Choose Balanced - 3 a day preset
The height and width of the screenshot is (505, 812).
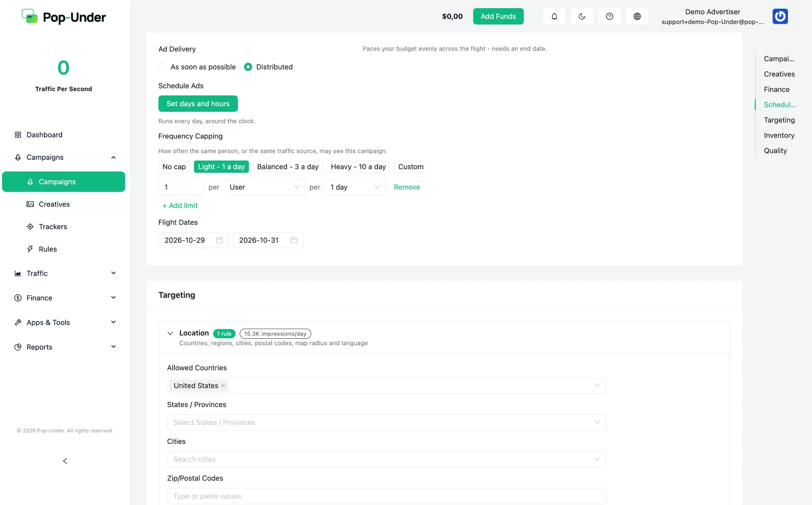[287, 167]
